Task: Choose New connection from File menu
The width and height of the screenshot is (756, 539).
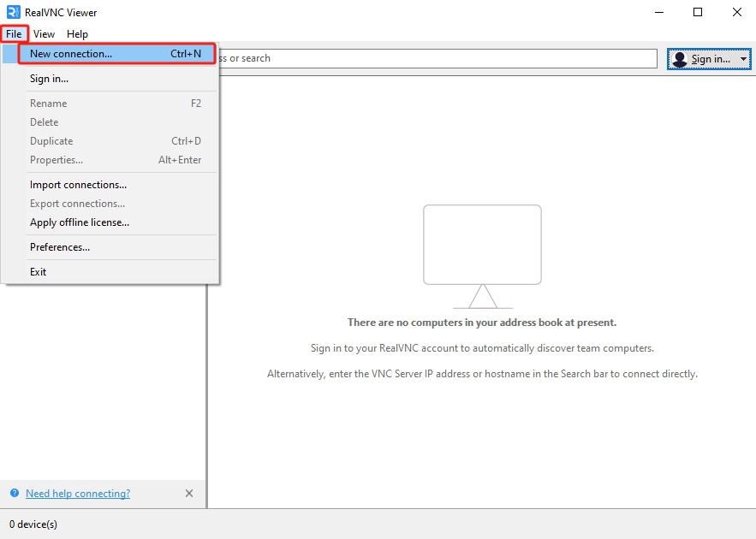Action: coord(71,54)
